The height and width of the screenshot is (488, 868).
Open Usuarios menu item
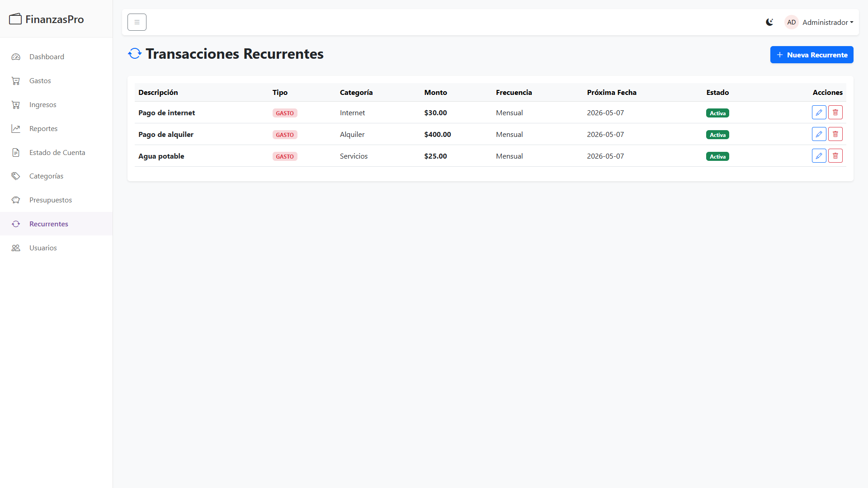[x=56, y=248]
